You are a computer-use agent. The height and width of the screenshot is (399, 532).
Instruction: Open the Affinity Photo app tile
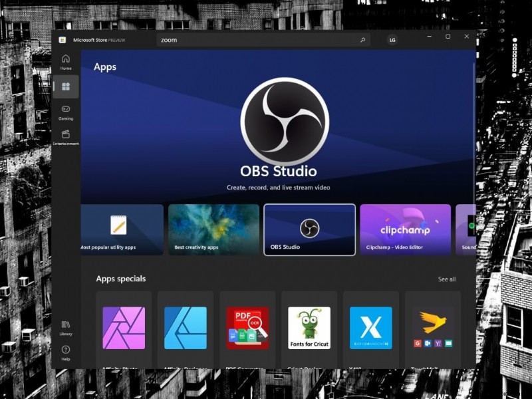click(x=124, y=329)
